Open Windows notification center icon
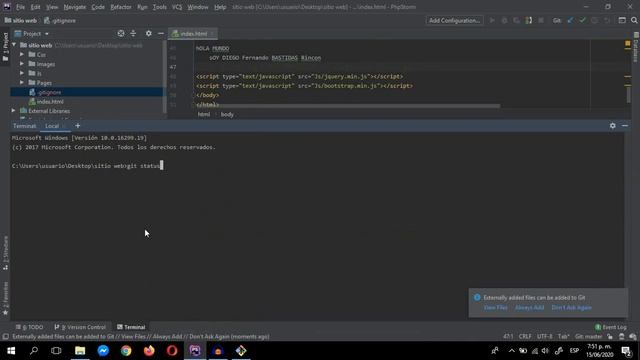 pyautogui.click(x=627, y=351)
